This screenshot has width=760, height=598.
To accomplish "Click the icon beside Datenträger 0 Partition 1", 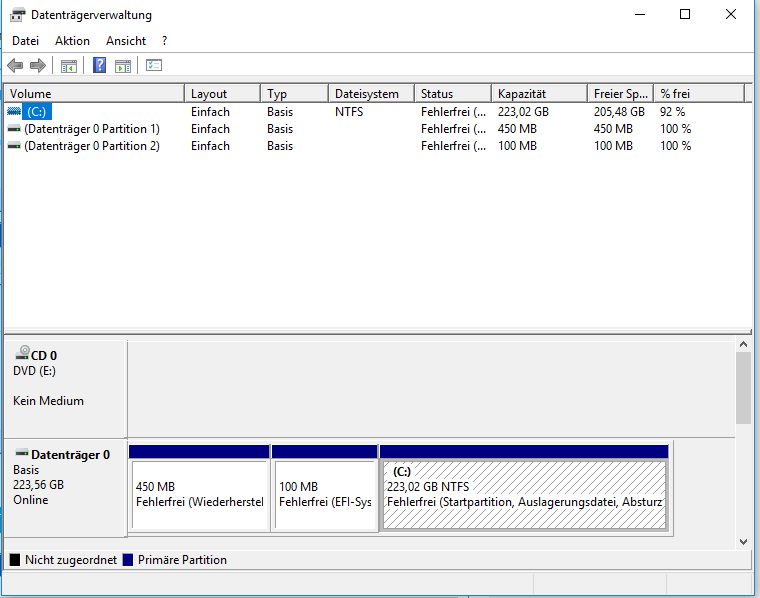I will pos(14,129).
